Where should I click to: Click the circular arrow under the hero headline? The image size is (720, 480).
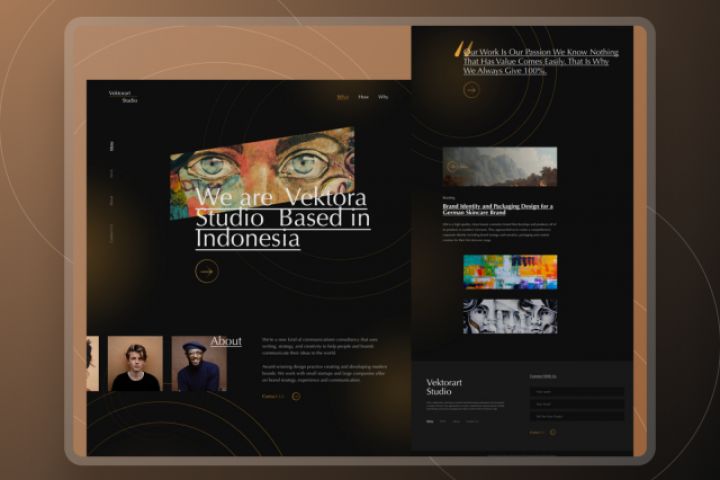pyautogui.click(x=207, y=271)
